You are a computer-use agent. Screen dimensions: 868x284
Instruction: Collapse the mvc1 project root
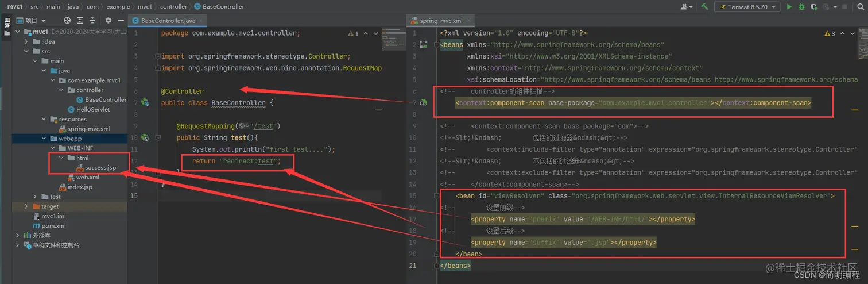click(18, 32)
